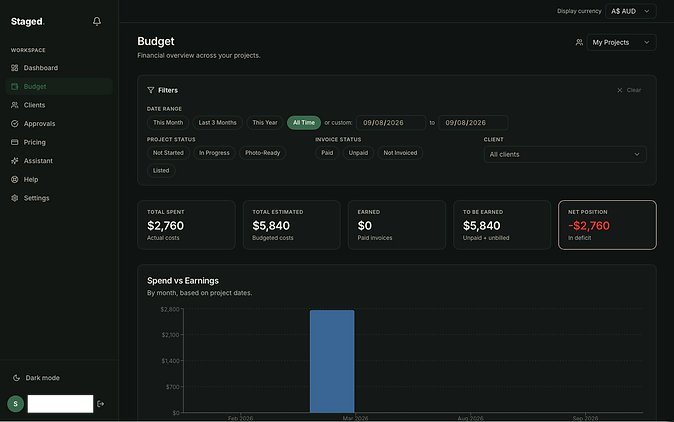The image size is (674, 422).
Task: Click the X icon next to Clear
Action: pos(619,90)
